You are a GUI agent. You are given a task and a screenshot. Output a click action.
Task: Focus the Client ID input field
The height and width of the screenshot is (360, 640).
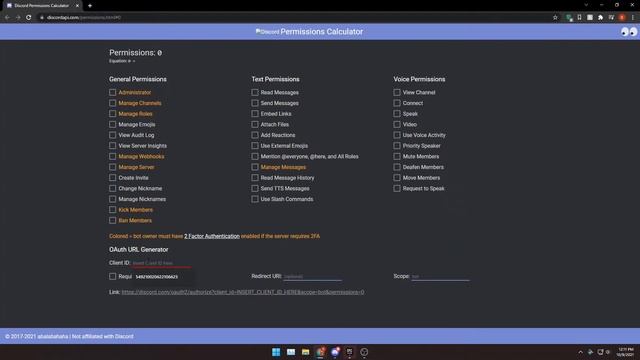point(162,263)
